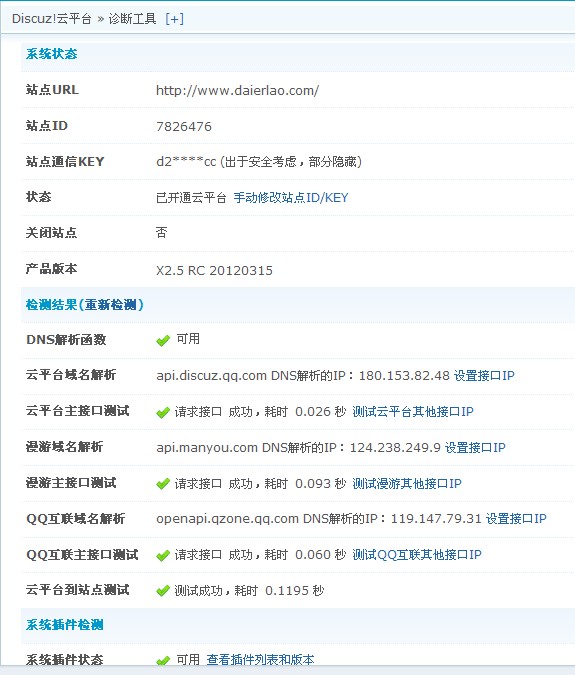The image size is (575, 675).
Task: Click checkmark icon in 云平台到站点测试 row
Action: (163, 591)
